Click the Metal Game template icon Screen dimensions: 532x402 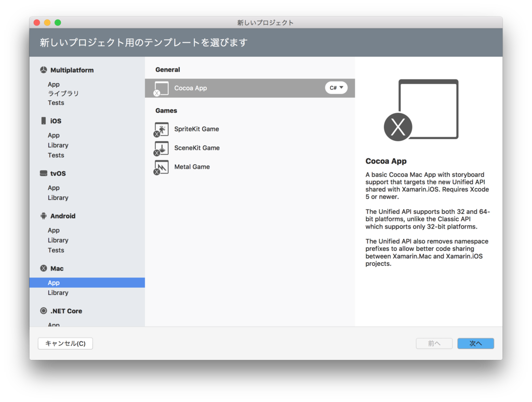pos(161,167)
